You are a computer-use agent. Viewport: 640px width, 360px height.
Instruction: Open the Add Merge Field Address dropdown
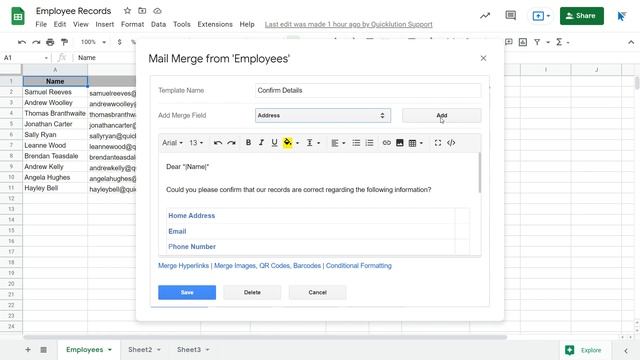(x=323, y=116)
